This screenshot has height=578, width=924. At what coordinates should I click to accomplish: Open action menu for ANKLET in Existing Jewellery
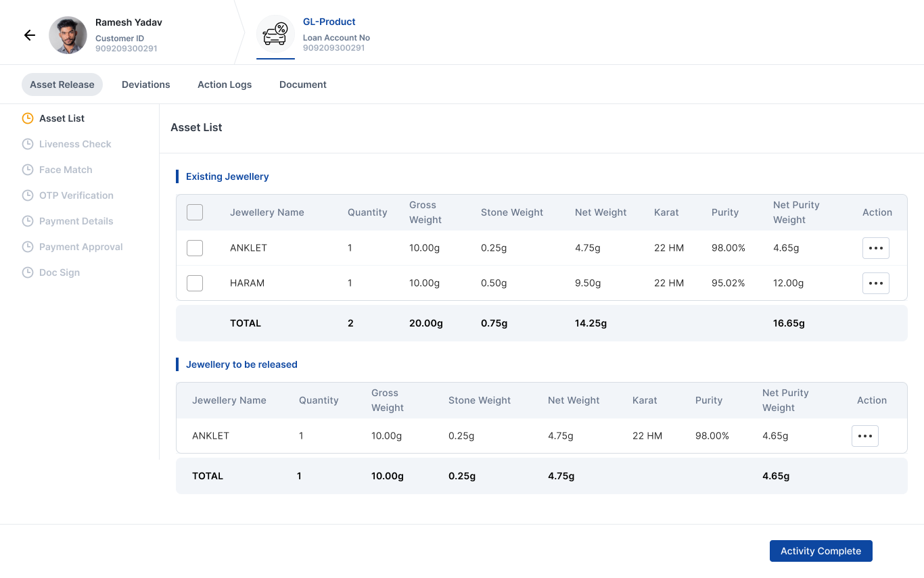875,248
